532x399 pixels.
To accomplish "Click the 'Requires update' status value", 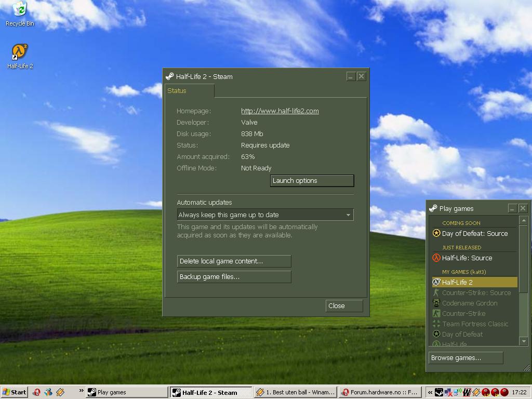I will point(265,145).
